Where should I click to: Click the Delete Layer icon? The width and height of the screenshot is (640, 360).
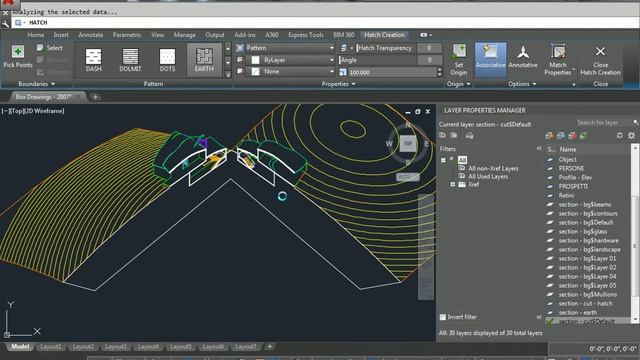pyautogui.click(x=573, y=136)
